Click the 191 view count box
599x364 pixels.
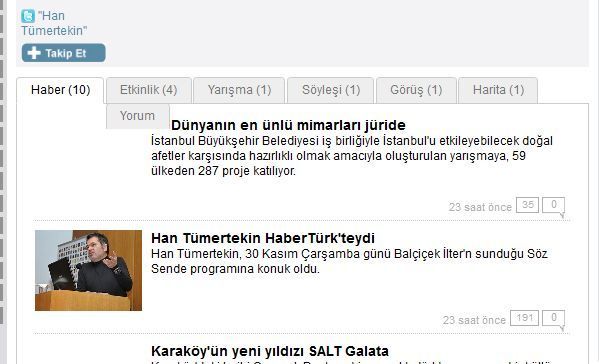pyautogui.click(x=525, y=318)
